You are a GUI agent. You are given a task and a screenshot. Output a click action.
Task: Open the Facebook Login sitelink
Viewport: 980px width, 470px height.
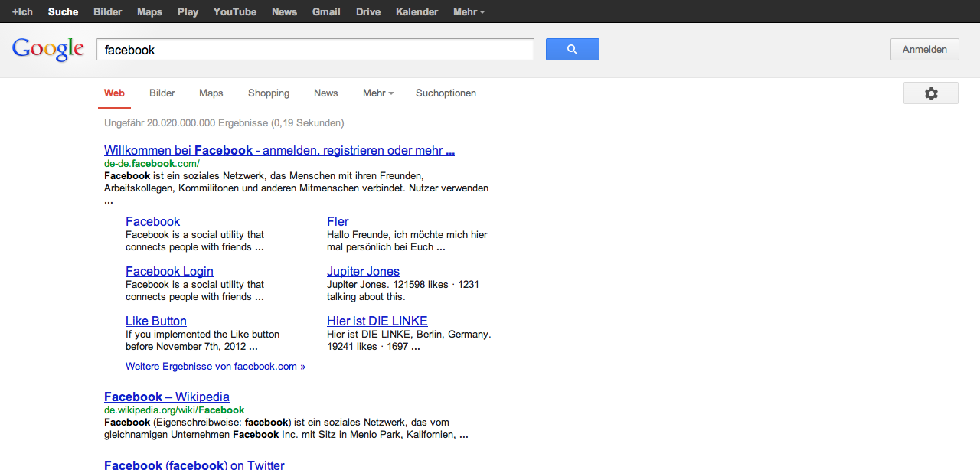click(169, 272)
